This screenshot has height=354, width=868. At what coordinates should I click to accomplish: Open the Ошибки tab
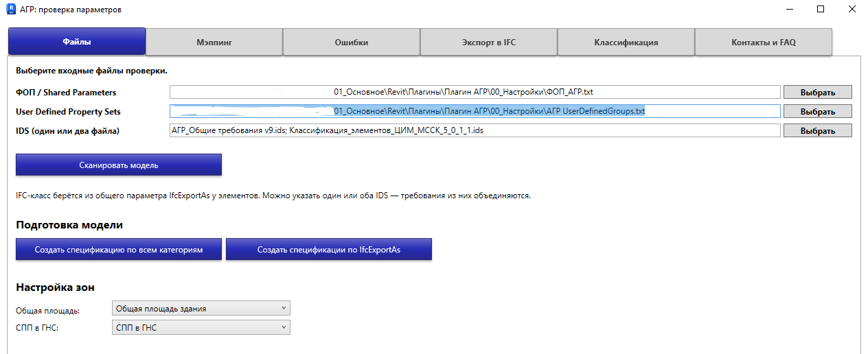coord(352,42)
